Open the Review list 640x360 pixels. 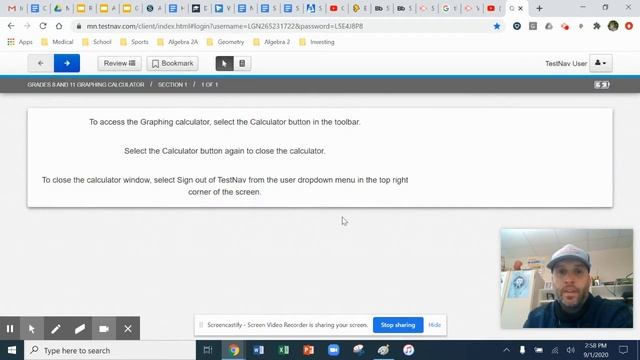point(119,63)
